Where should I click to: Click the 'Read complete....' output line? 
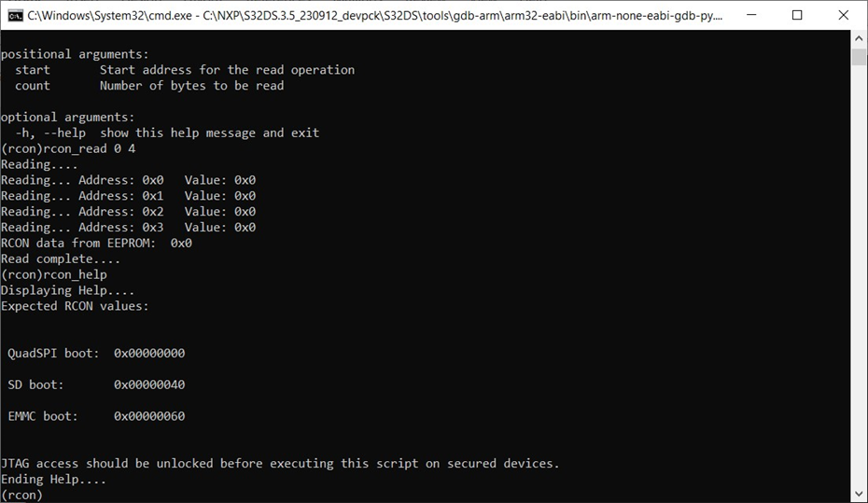point(61,258)
